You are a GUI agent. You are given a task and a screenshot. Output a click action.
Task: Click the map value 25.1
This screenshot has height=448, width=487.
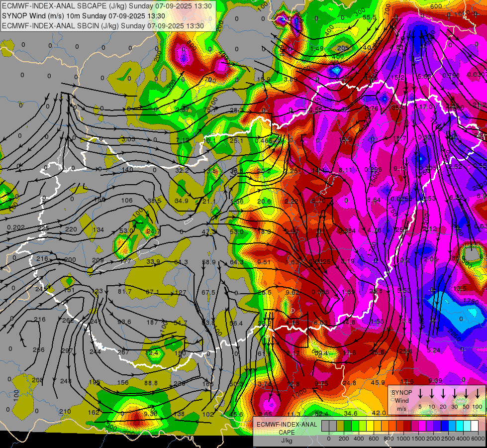point(236,141)
